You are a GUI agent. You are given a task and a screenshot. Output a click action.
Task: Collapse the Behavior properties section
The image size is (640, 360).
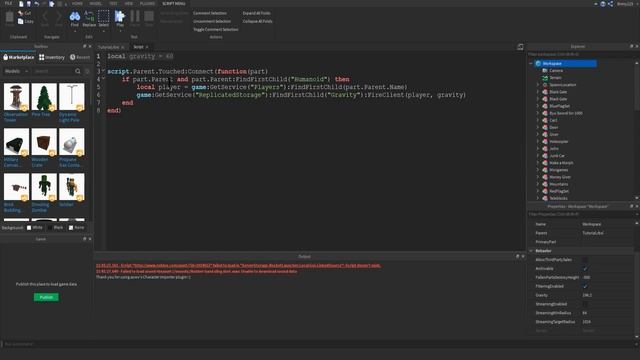tap(531, 251)
